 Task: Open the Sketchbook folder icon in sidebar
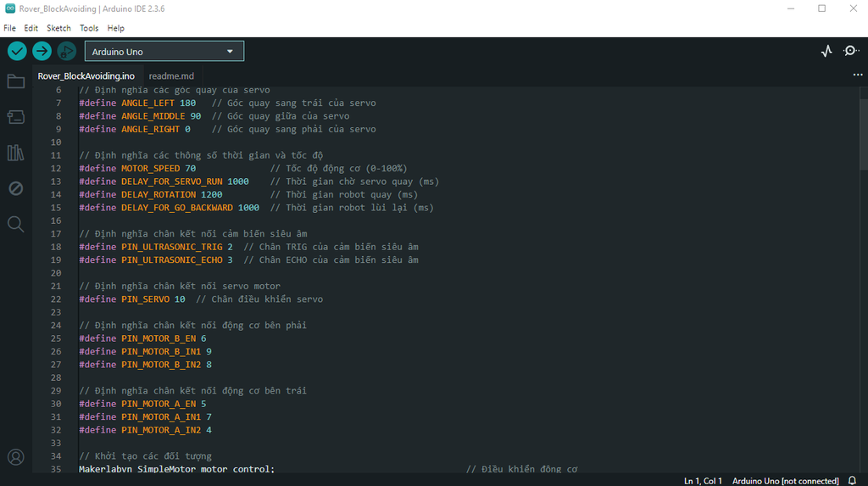(15, 81)
